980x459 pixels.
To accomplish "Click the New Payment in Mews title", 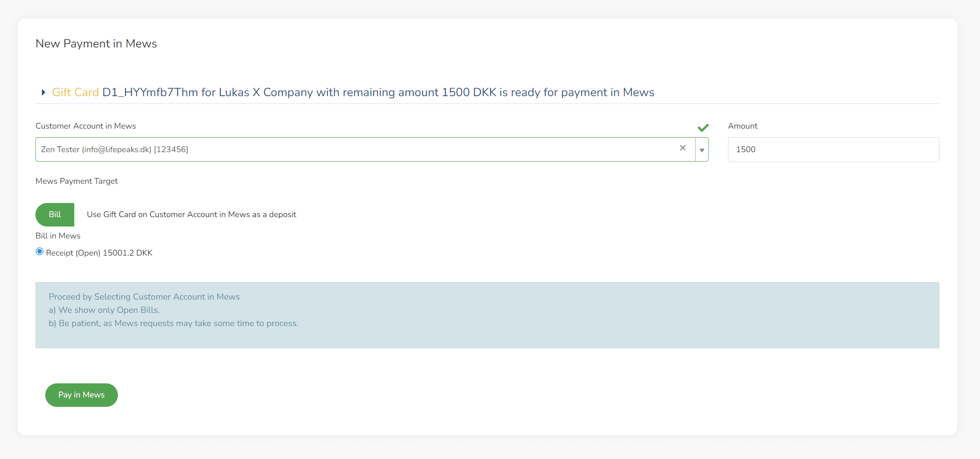I will click(x=96, y=44).
